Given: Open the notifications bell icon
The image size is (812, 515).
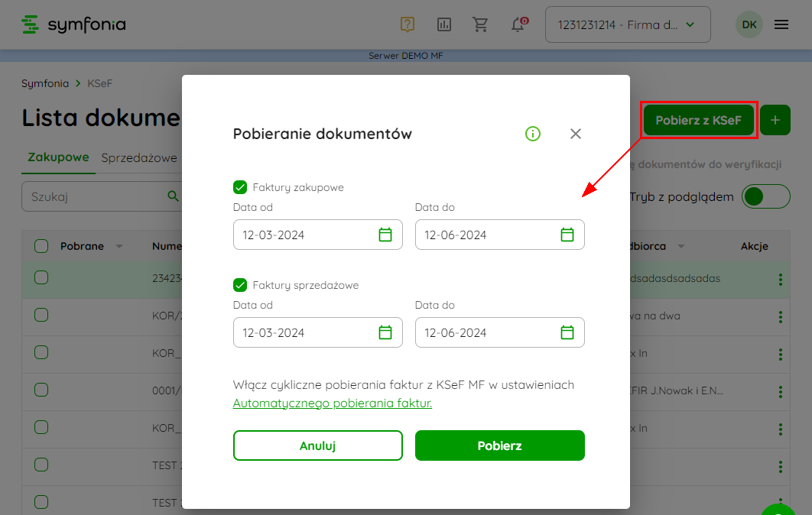Looking at the screenshot, I should pos(518,24).
